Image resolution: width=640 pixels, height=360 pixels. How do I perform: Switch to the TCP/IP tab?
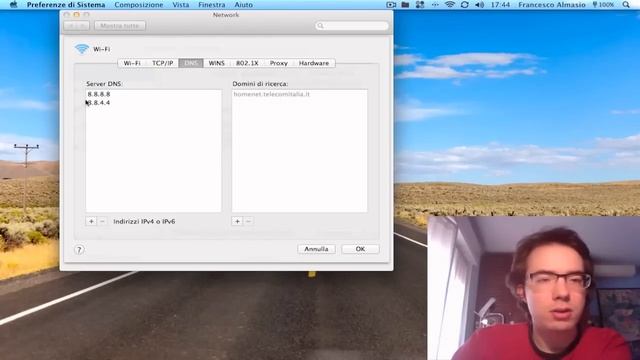[162, 63]
